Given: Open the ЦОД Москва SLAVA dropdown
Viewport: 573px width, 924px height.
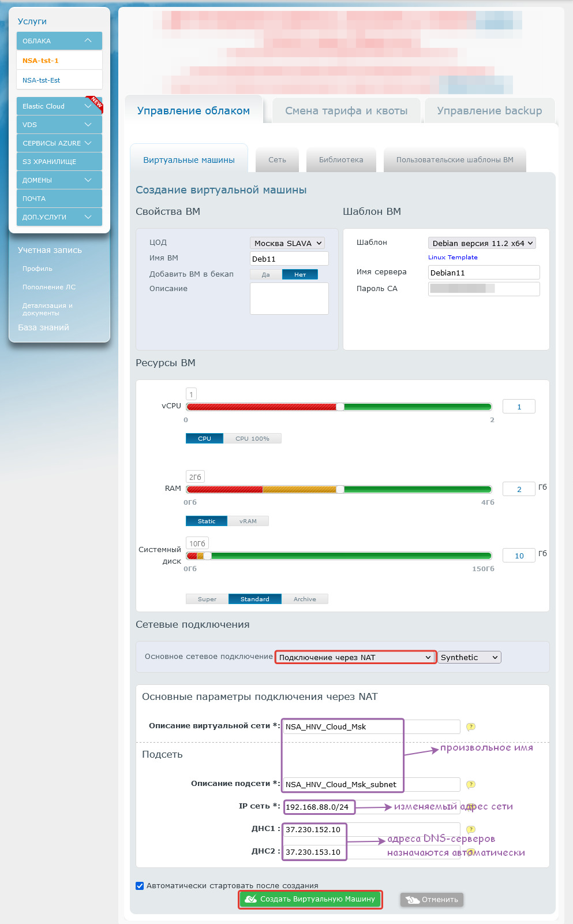Looking at the screenshot, I should [x=287, y=243].
